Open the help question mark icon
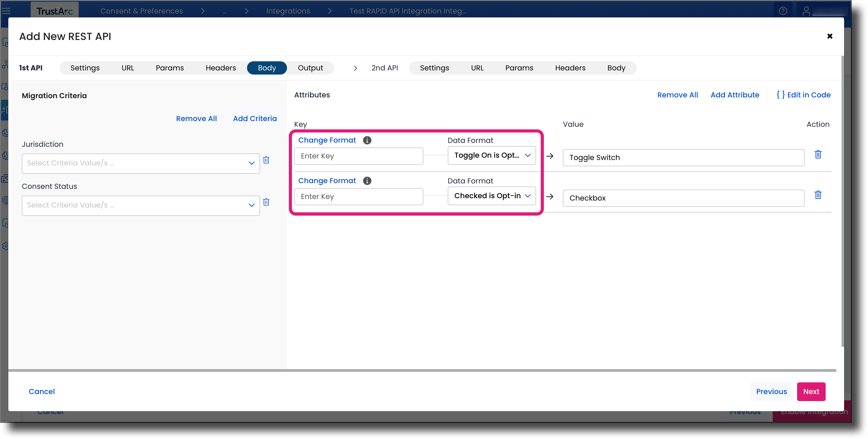Viewport: 868px width, 439px height. click(783, 11)
